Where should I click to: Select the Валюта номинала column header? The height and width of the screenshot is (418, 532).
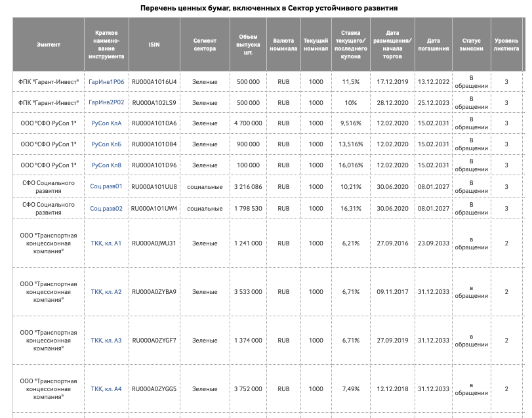[x=283, y=45]
